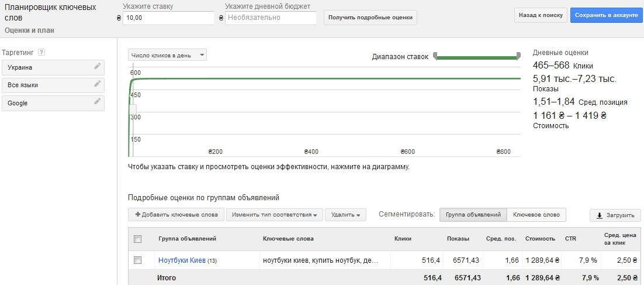Sort by the Сред. поз. column header
Screen dimensions: 644x285
coord(501,239)
